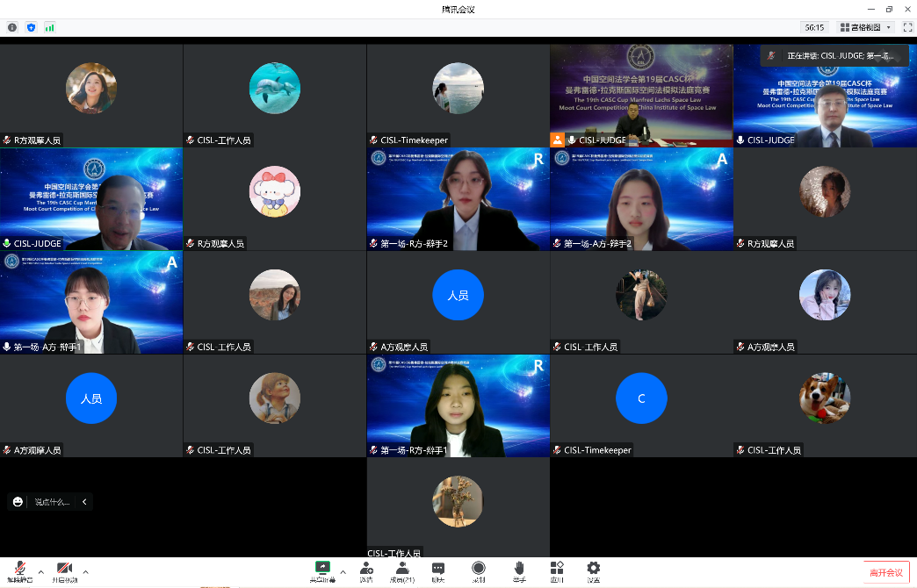The width and height of the screenshot is (917, 588).
Task: Open the meeting info icon
Action: 12,27
